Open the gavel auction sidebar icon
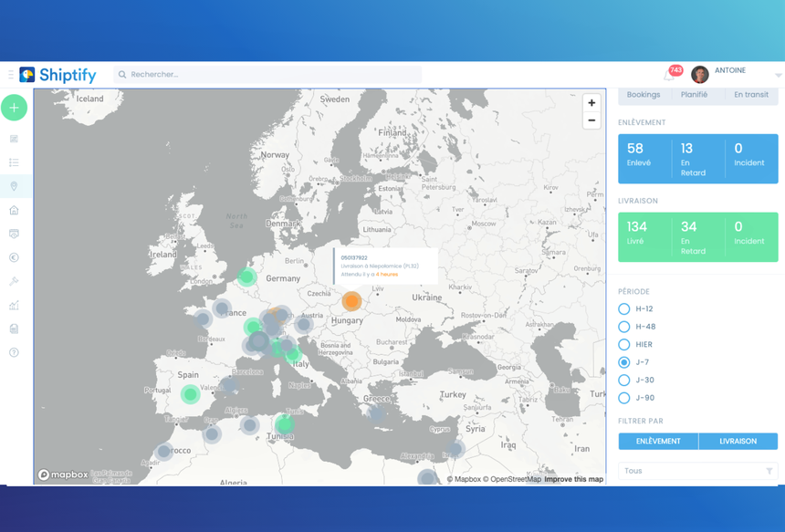The image size is (785, 532). (14, 281)
